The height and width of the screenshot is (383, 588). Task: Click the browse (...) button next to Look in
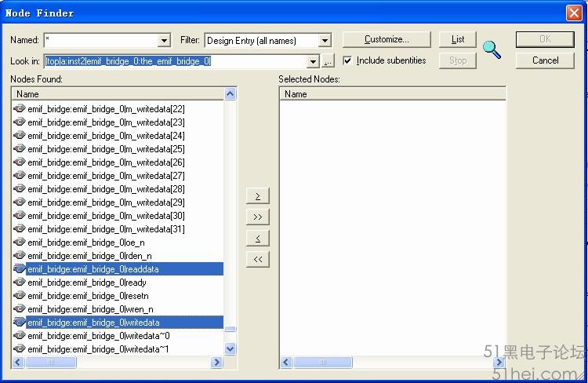click(x=328, y=61)
